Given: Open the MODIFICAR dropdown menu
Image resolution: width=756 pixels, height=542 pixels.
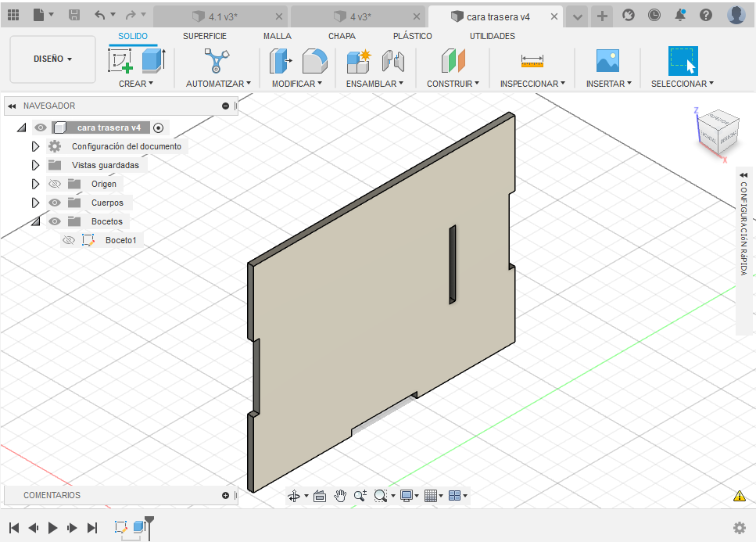Looking at the screenshot, I should (x=297, y=84).
